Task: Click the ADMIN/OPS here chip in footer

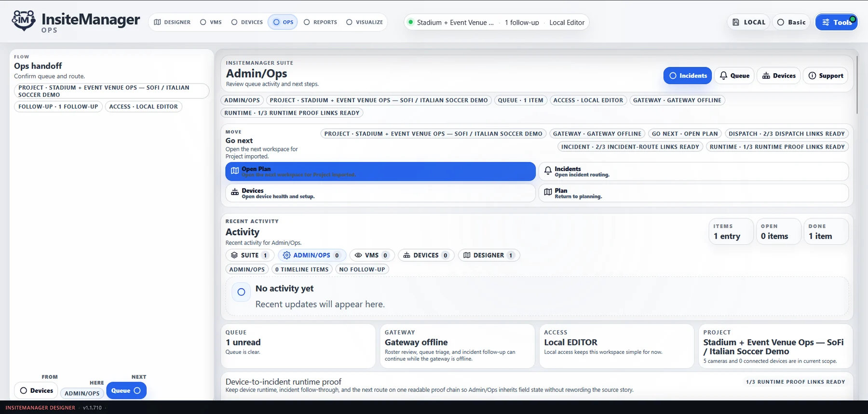Action: 82,393
